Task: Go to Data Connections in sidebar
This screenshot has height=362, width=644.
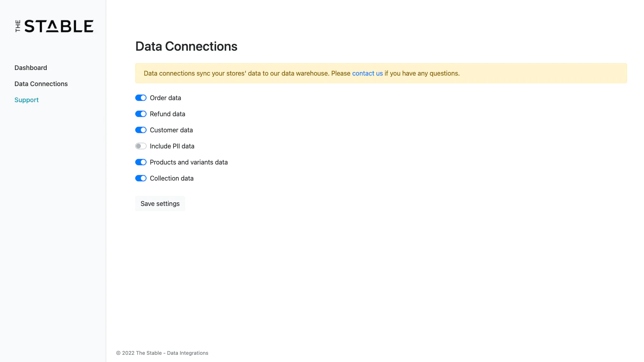Action: pos(41,84)
